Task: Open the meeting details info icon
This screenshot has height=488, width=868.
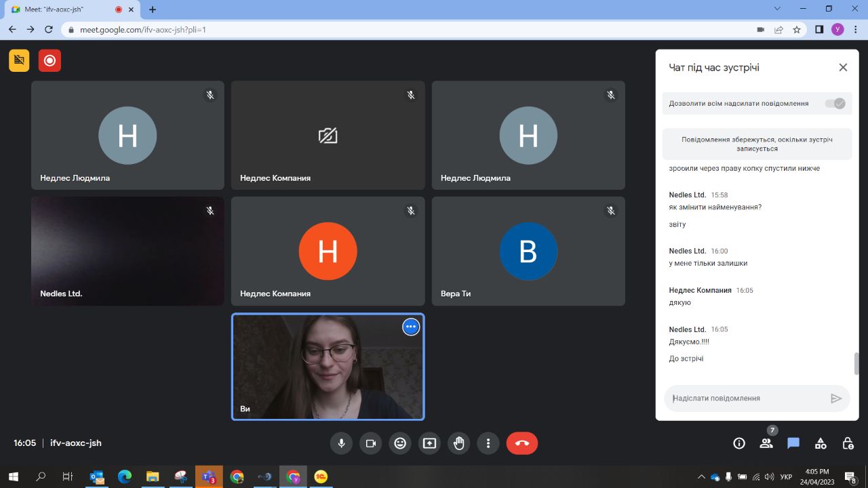Action: 739,443
